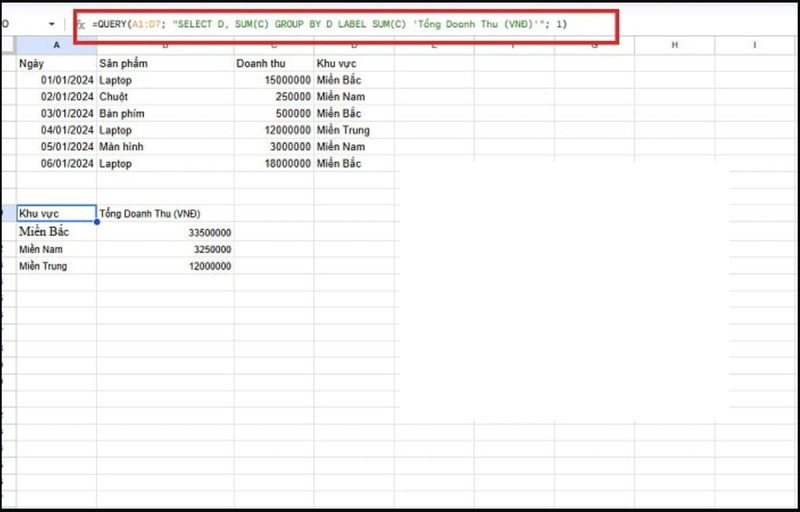This screenshot has width=800, height=512.
Task: Click the fx function icon
Action: 81,24
